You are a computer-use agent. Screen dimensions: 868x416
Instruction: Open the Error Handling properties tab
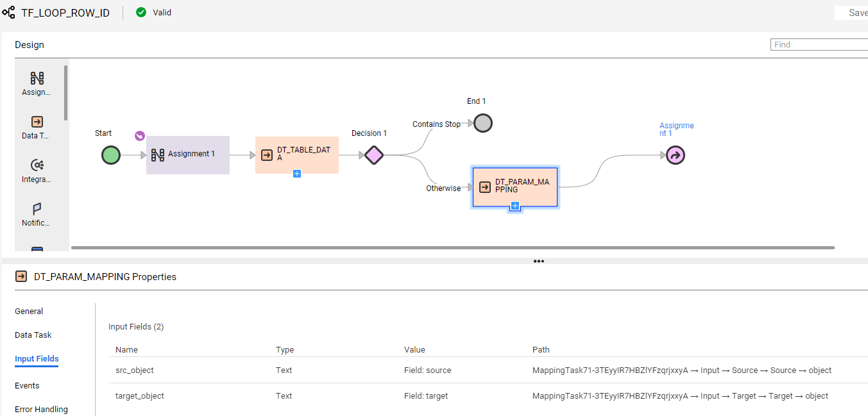[41, 410]
